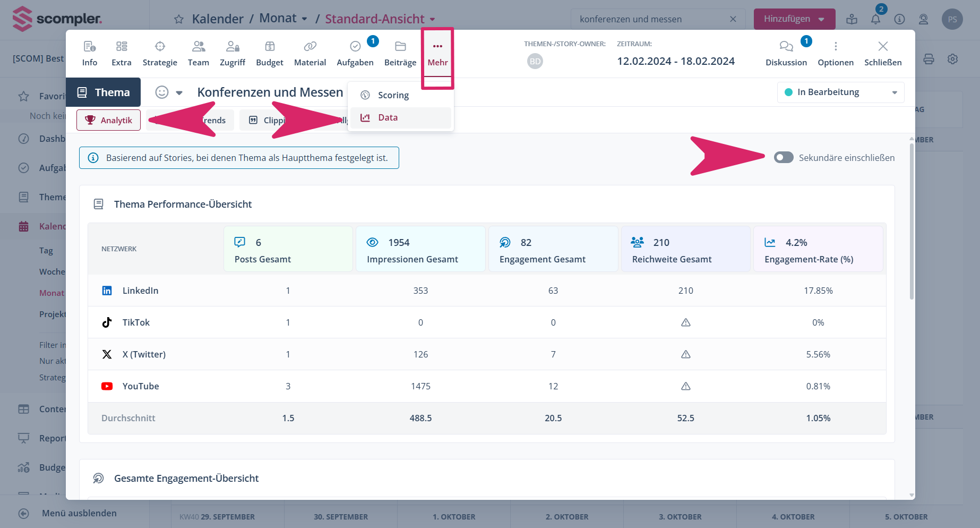Open the Strategie section

(x=160, y=54)
